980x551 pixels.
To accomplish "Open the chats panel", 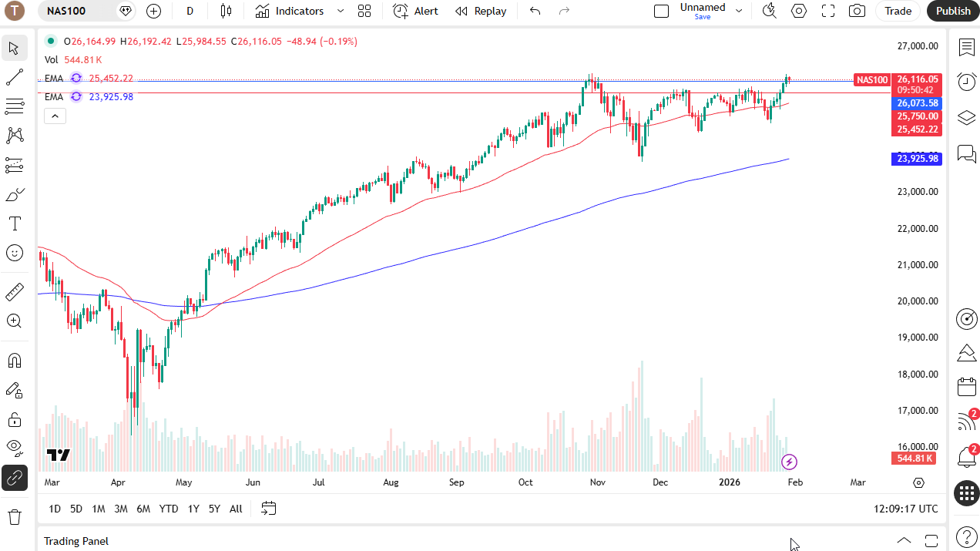I will 966,153.
